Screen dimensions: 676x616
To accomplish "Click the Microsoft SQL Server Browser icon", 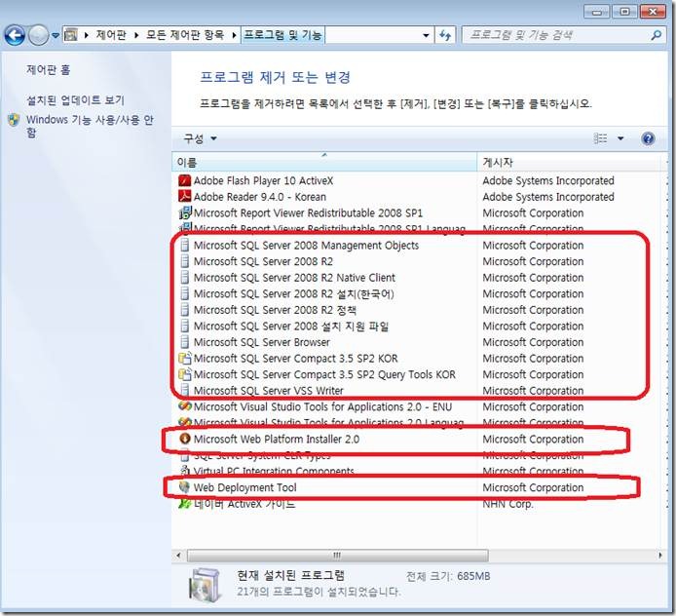I will coord(184,342).
